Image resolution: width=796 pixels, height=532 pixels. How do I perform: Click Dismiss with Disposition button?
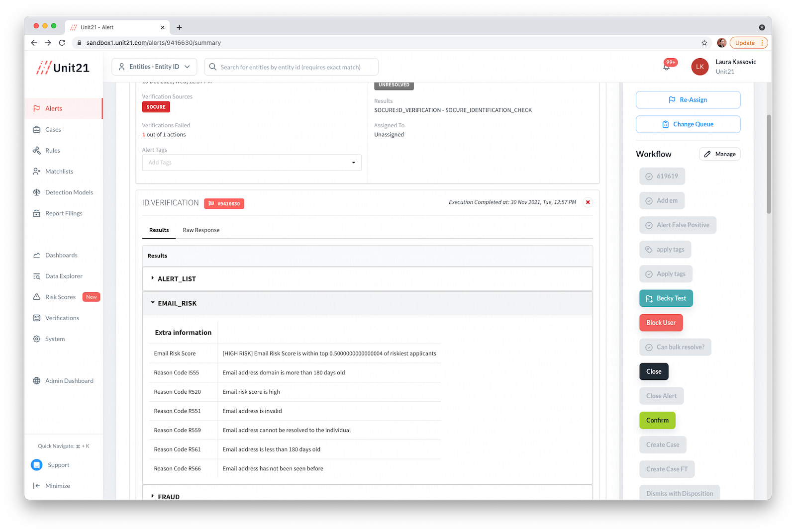680,493
